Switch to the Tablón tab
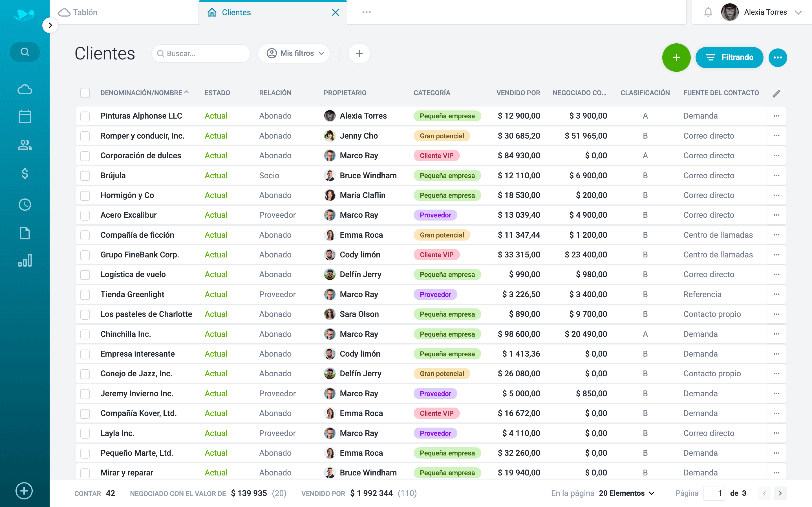Viewport: 812px width, 507px height. click(85, 12)
